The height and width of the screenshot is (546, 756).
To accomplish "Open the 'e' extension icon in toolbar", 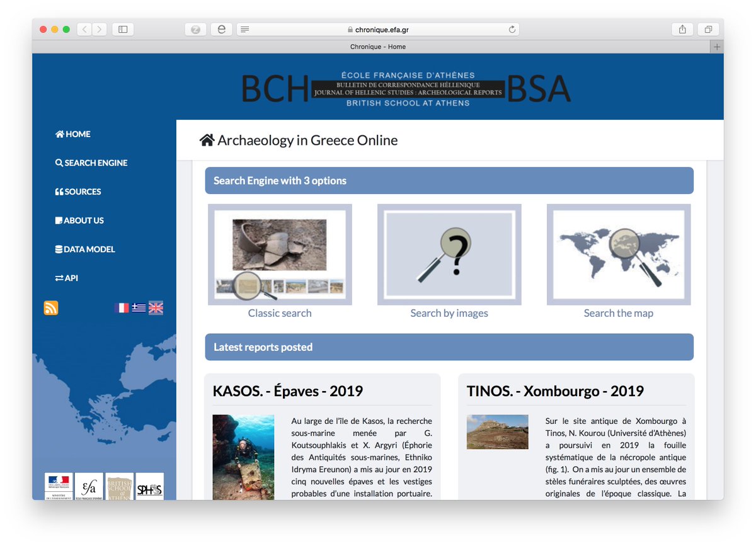I will 221,29.
